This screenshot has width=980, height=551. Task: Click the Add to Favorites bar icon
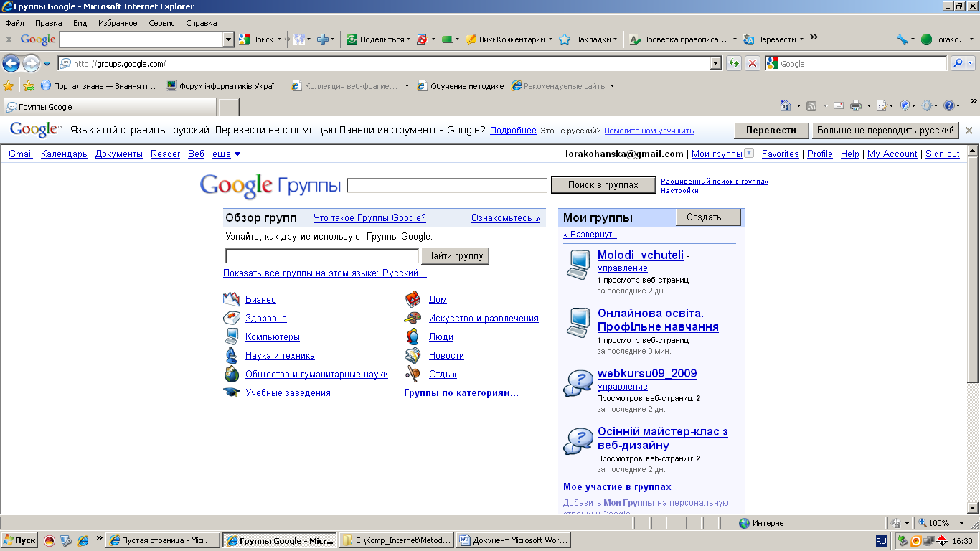(28, 86)
